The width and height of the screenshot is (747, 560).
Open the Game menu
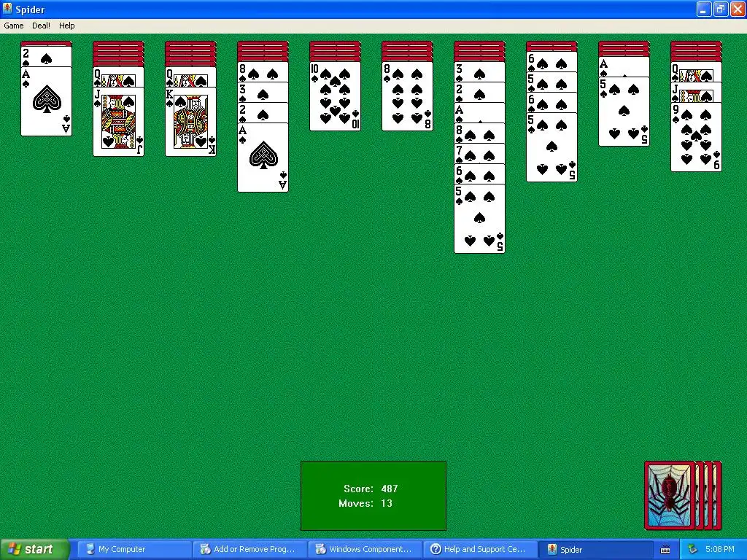coord(13,26)
